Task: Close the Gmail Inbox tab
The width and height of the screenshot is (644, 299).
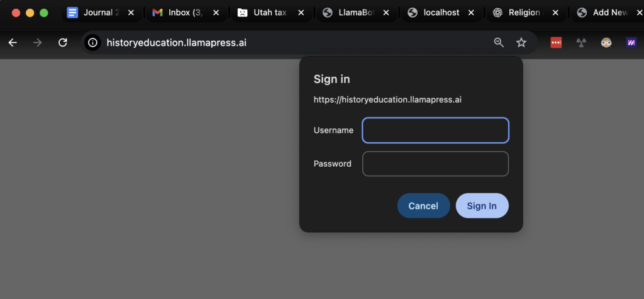Action: click(x=216, y=13)
